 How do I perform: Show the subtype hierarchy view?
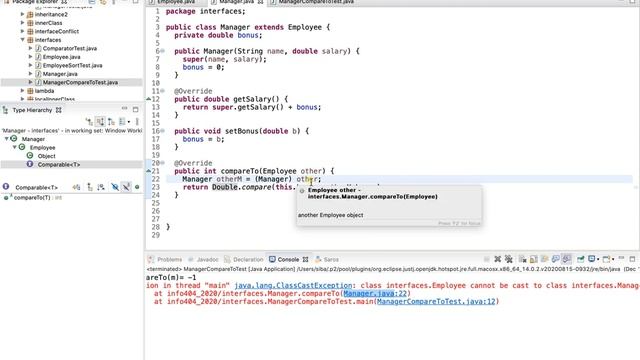111,122
